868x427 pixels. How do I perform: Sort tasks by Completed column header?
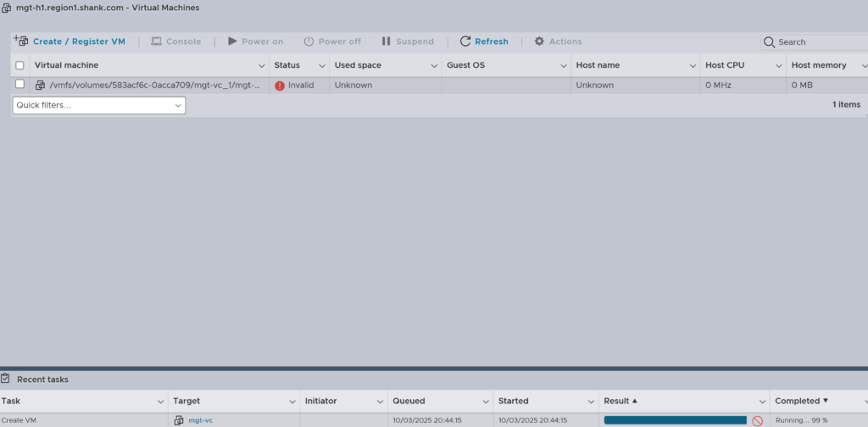(x=797, y=401)
